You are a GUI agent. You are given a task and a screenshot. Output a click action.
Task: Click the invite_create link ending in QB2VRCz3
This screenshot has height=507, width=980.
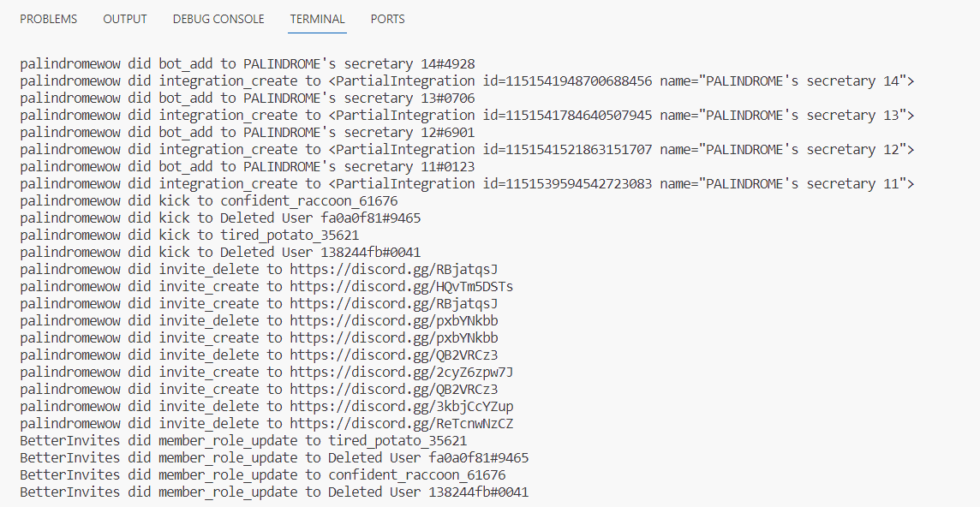pos(393,389)
